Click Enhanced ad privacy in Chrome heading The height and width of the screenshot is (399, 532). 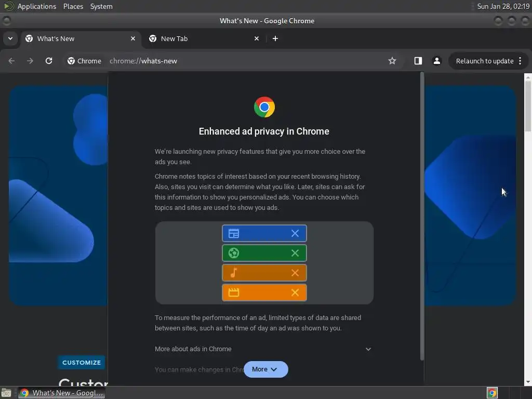click(x=264, y=131)
